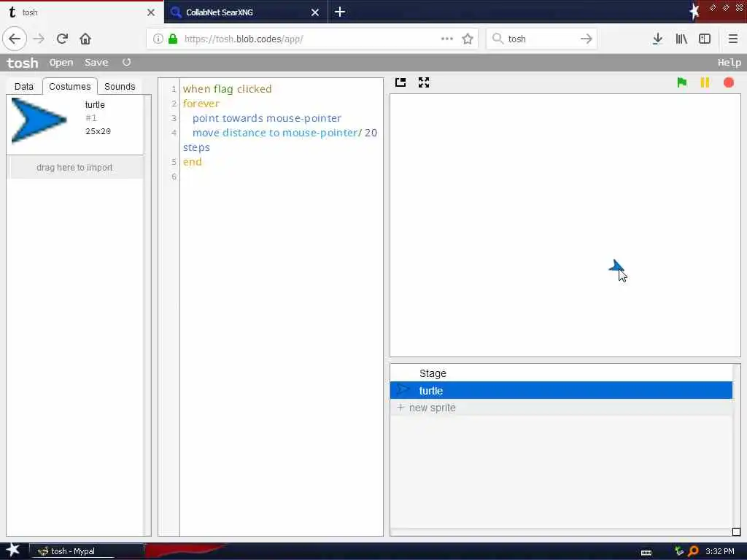Toggle small stage layout icon
Viewport: 747px width, 560px height.
click(400, 82)
